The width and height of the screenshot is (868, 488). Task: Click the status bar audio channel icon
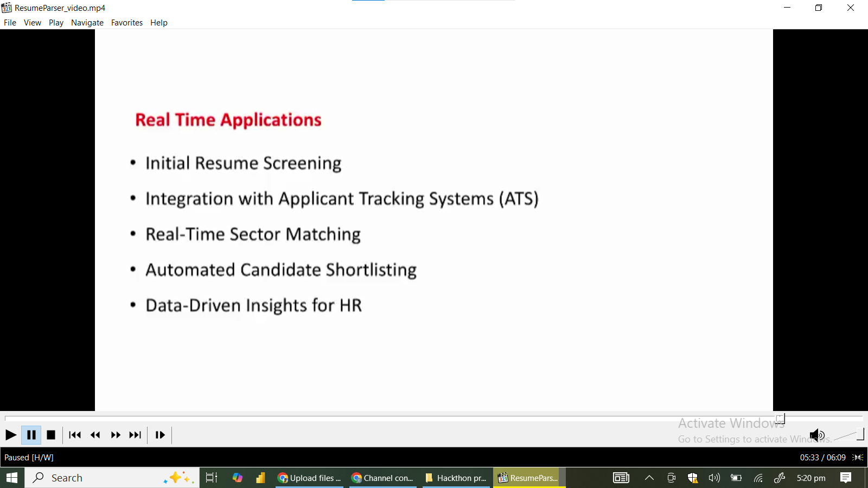[x=858, y=458]
